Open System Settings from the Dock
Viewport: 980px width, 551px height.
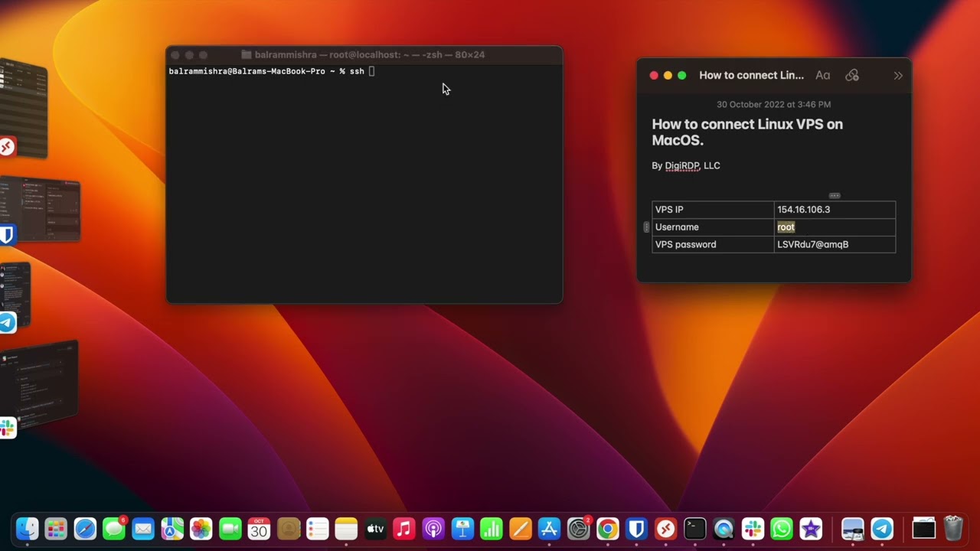point(579,529)
